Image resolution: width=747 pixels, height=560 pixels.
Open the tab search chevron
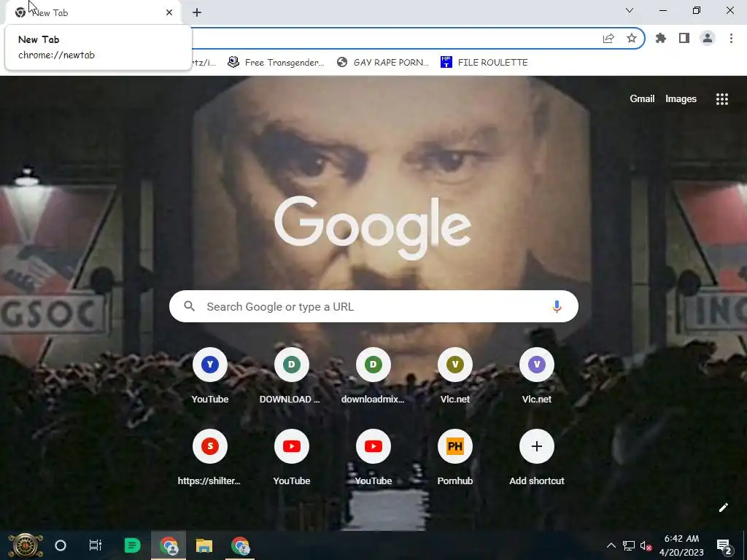(630, 10)
